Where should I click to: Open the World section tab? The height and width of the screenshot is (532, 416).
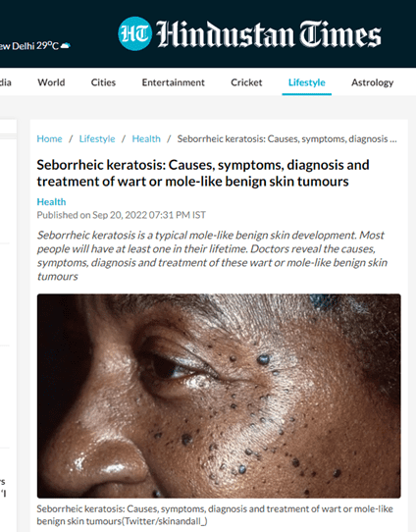[51, 82]
